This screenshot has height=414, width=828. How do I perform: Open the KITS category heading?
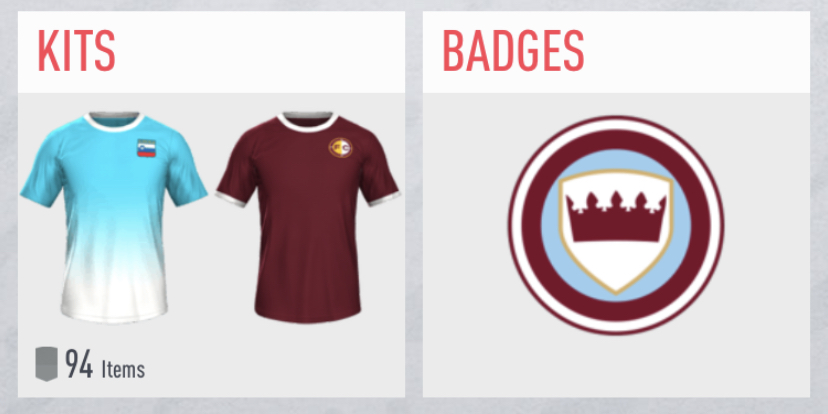click(77, 51)
